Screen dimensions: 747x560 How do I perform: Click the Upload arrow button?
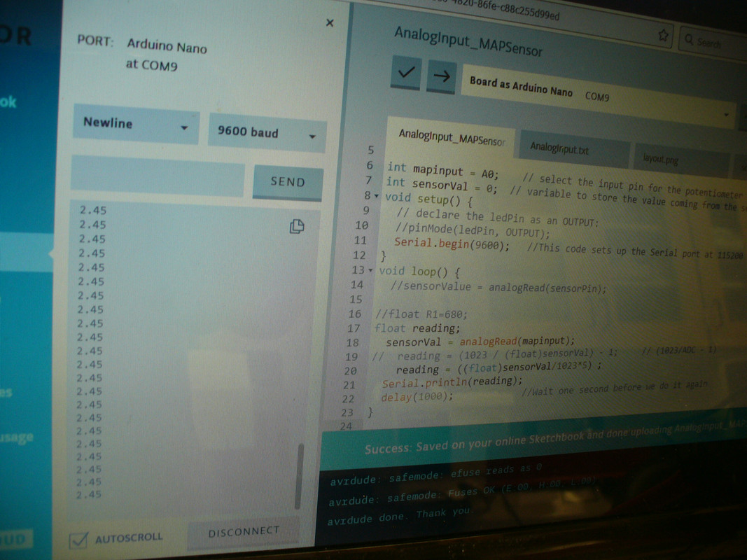(x=442, y=77)
